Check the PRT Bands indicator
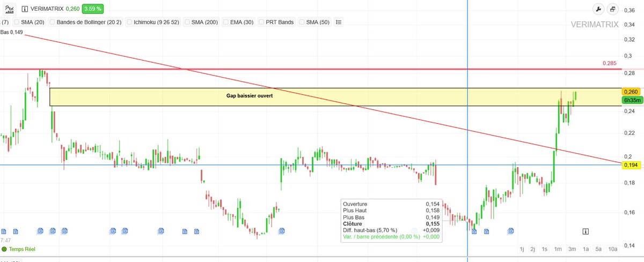The width and height of the screenshot is (644, 262). click(261, 22)
